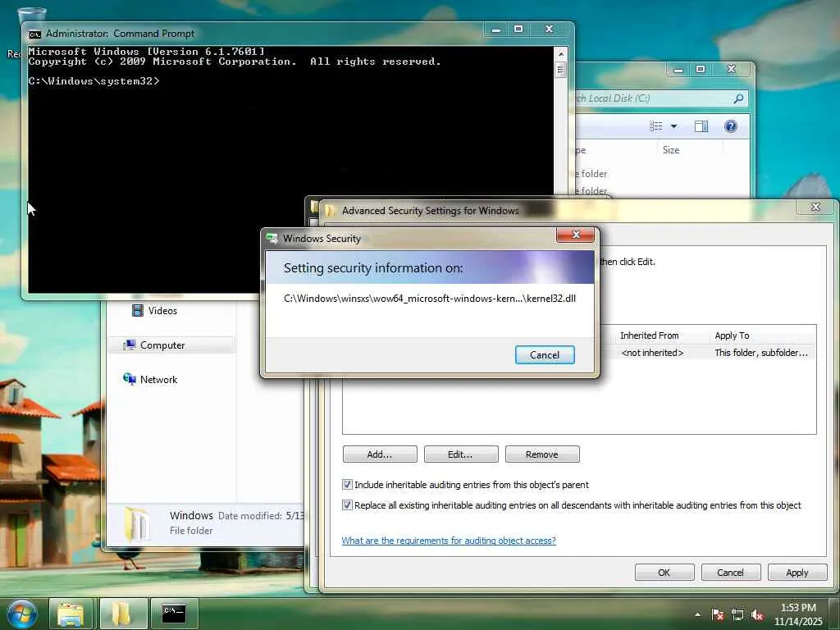Viewport: 840px width, 630px height.
Task: Minimize the Command Prompt window
Action: 496,29
